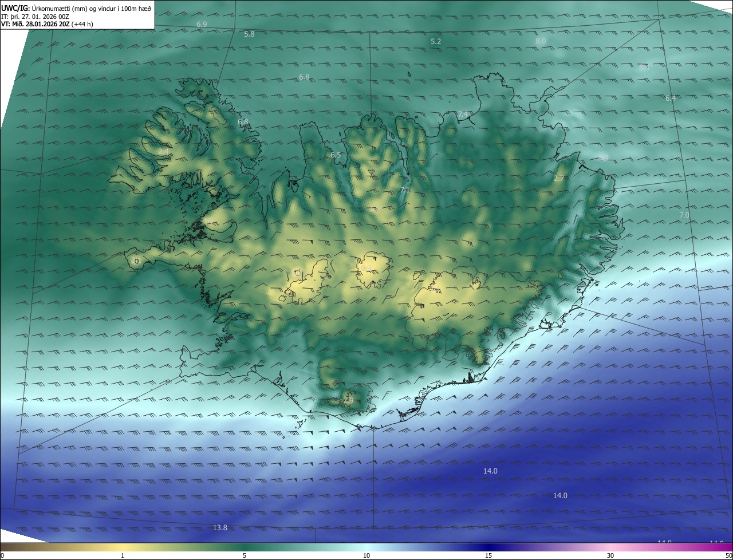This screenshot has height=560, width=733.
Task: Click the 13.8 value label on the map
Action: click(x=220, y=528)
